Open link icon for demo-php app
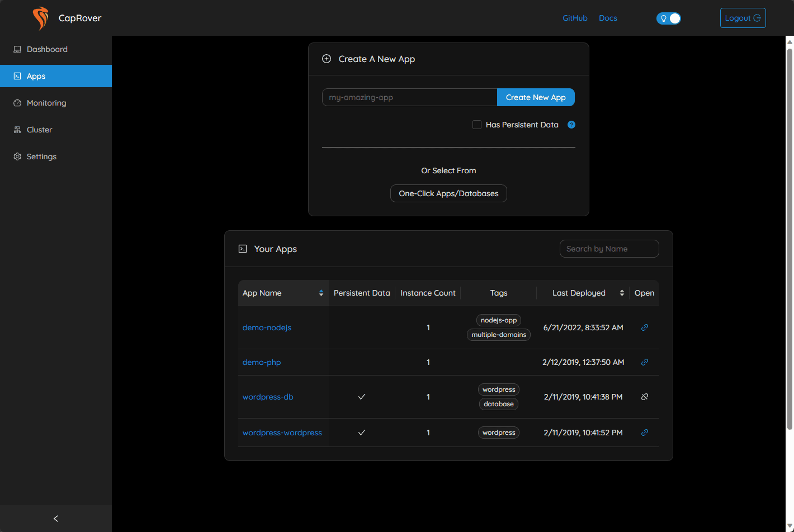Screen dimensions: 794x532 (x=645, y=362)
